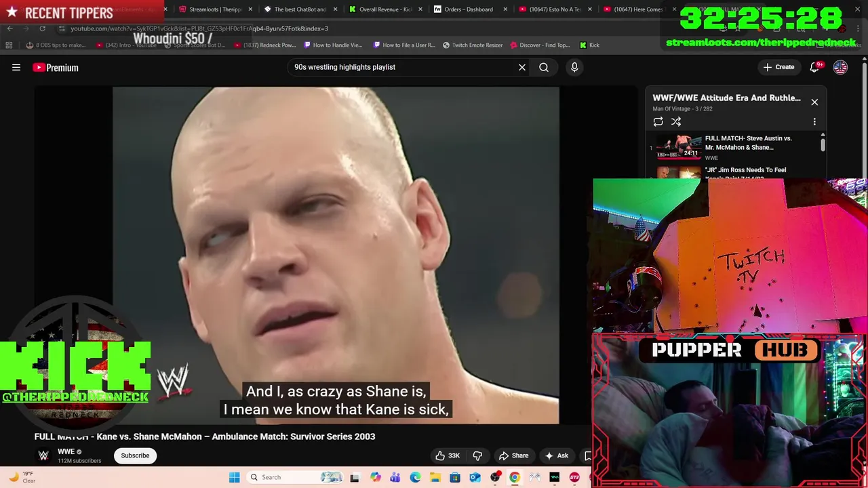Toggle playlist shuffle
Image resolution: width=868 pixels, height=488 pixels.
point(676,121)
